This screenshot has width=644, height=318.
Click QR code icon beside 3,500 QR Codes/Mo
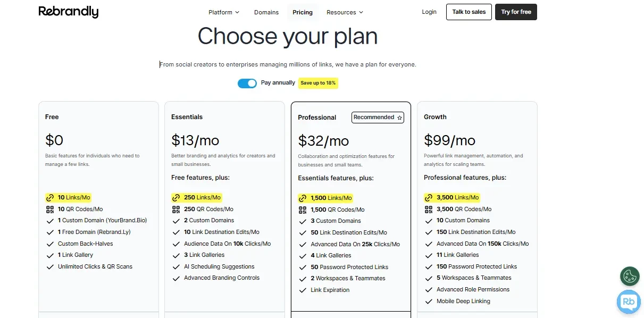429,209
